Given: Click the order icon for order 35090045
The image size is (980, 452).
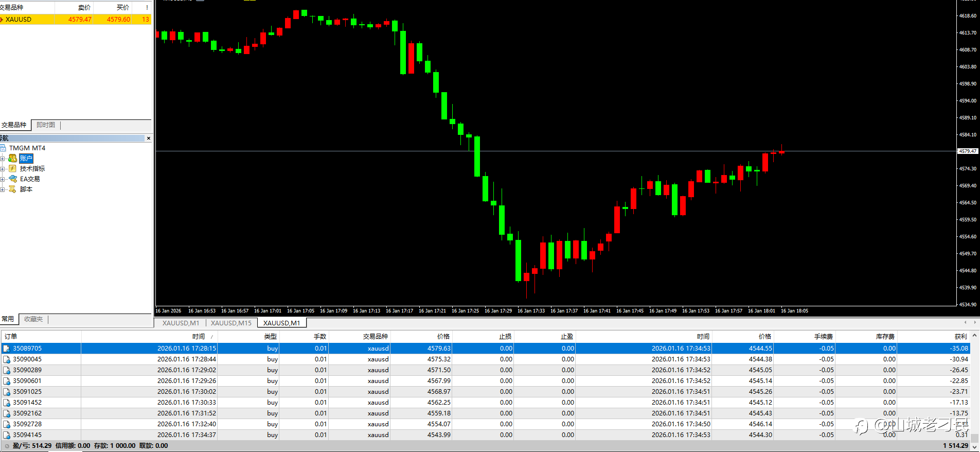Looking at the screenshot, I should click(7, 359).
